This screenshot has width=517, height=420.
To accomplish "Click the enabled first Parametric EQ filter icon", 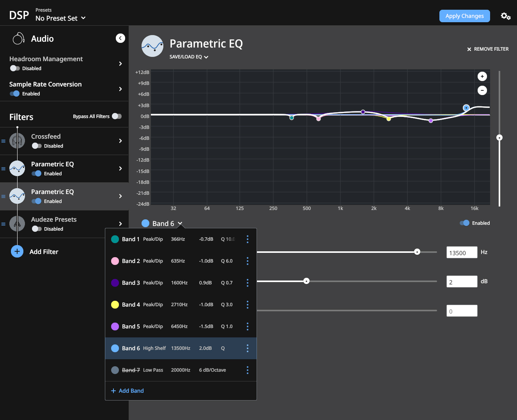I will pos(17,168).
